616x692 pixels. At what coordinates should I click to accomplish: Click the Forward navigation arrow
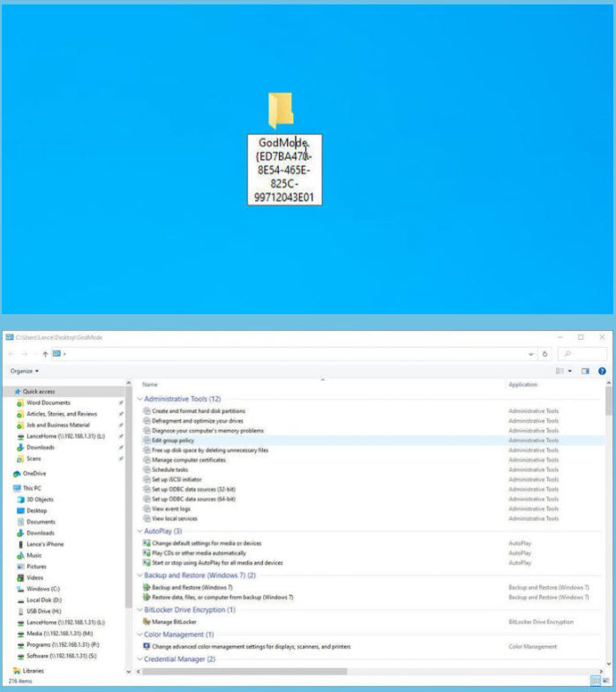point(25,354)
